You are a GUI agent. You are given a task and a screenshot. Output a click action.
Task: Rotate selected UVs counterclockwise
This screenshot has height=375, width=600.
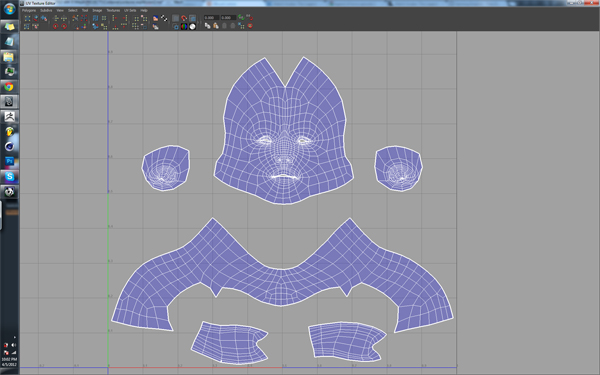pyautogui.click(x=55, y=26)
